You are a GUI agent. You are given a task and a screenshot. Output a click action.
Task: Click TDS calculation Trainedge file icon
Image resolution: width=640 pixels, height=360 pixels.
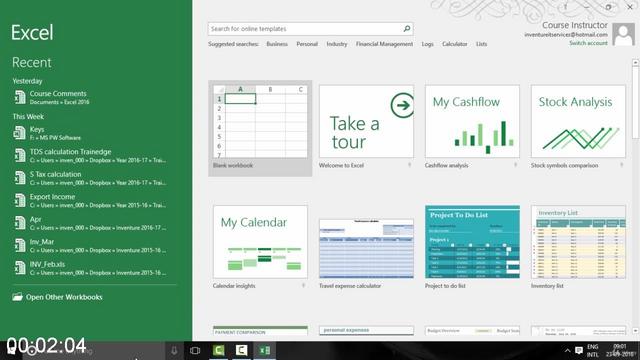pos(20,156)
